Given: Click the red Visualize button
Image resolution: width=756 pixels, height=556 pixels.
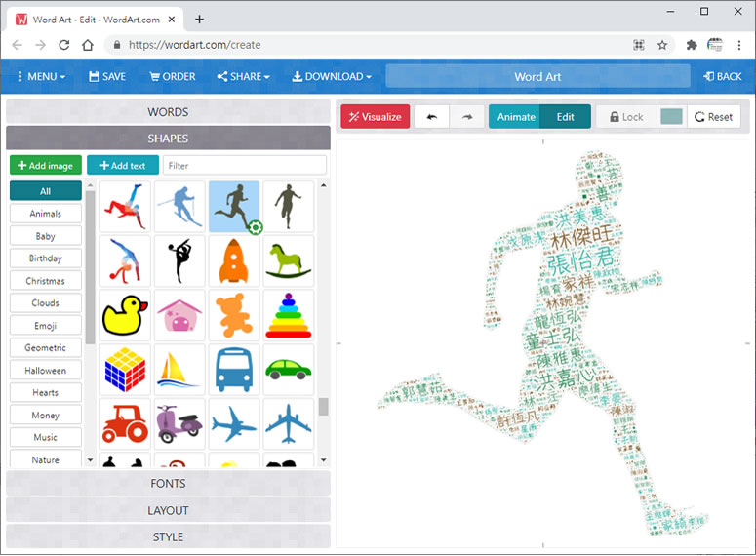Looking at the screenshot, I should pos(375,117).
